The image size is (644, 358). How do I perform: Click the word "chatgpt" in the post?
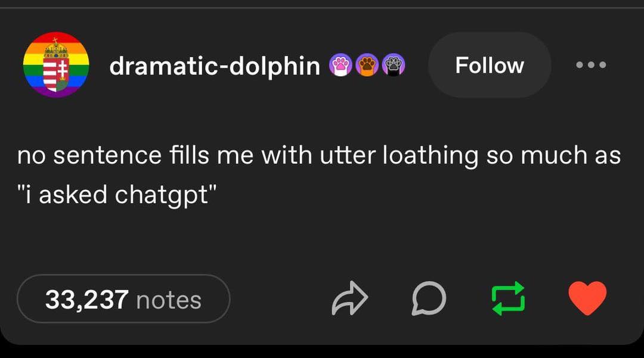point(162,195)
